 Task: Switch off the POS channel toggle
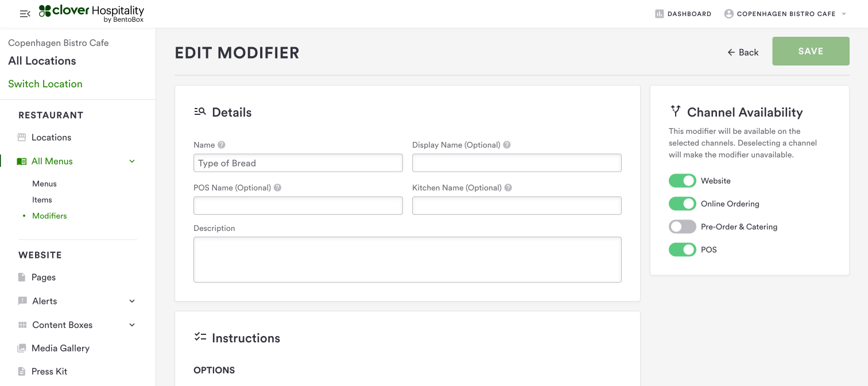coord(682,250)
